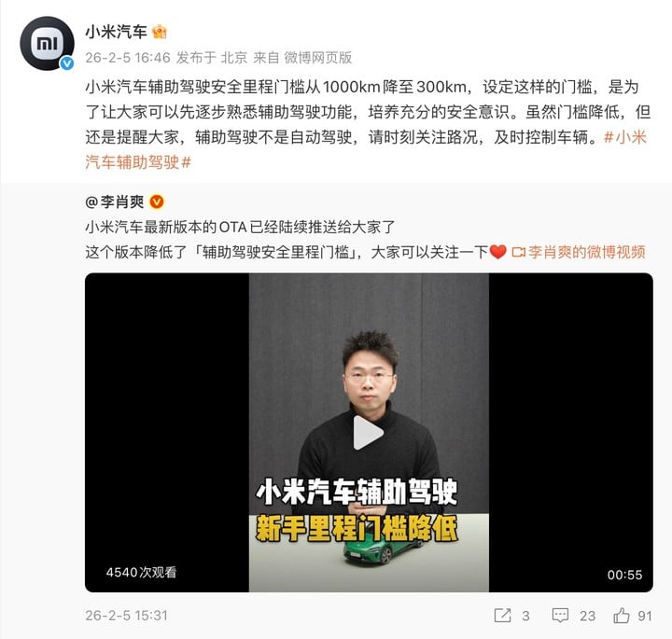Viewport: 672px width, 639px height.
Task: Click the 4540次观看 view count
Action: [141, 572]
